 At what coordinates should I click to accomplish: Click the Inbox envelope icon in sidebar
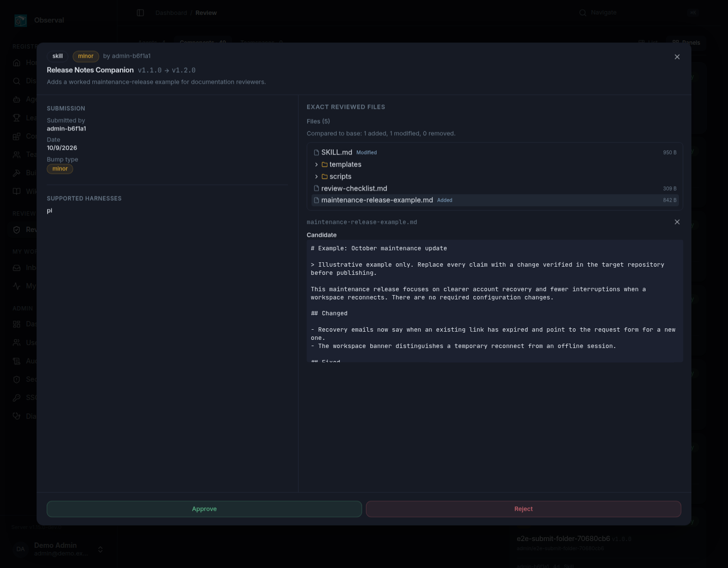[x=17, y=268]
